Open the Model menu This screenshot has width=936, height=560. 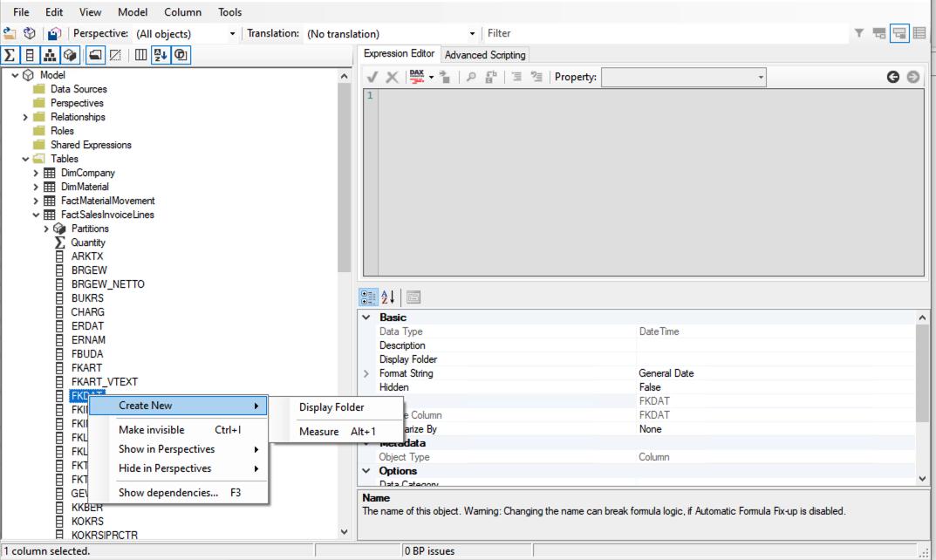tap(133, 12)
